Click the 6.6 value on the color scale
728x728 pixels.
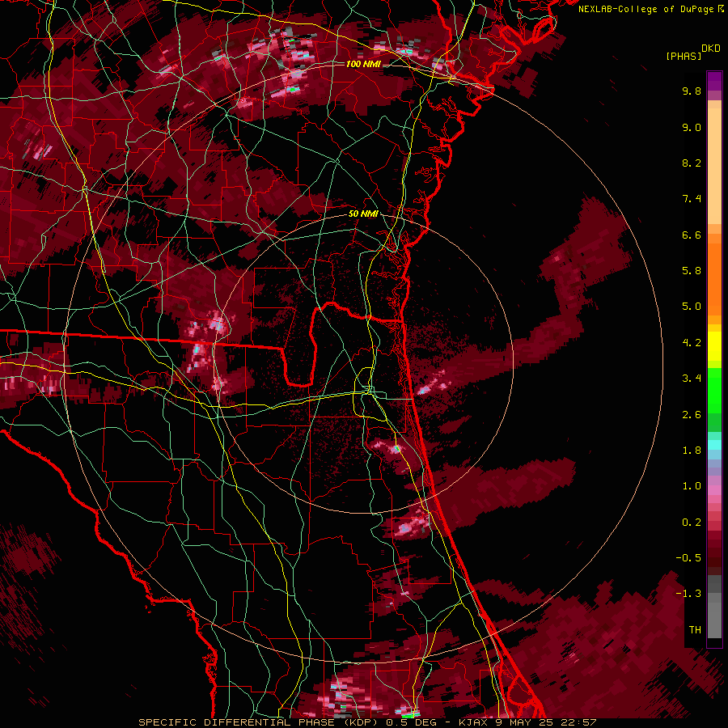coord(692,235)
